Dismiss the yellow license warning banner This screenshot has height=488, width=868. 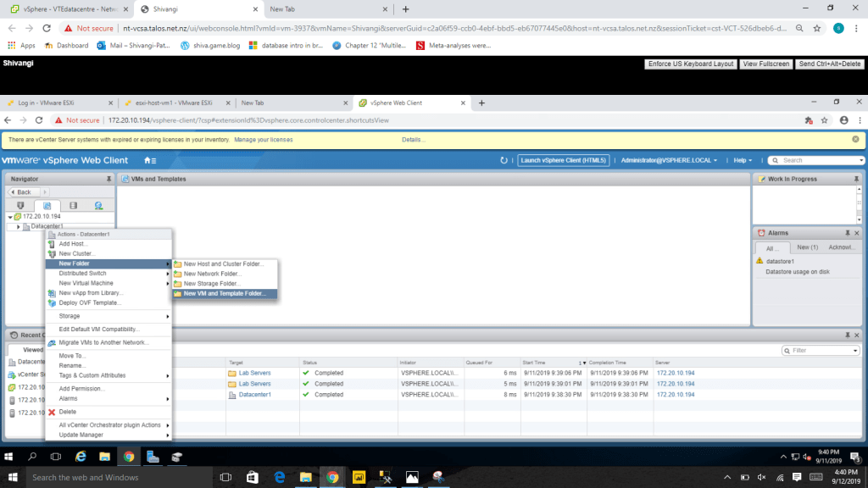tap(855, 139)
